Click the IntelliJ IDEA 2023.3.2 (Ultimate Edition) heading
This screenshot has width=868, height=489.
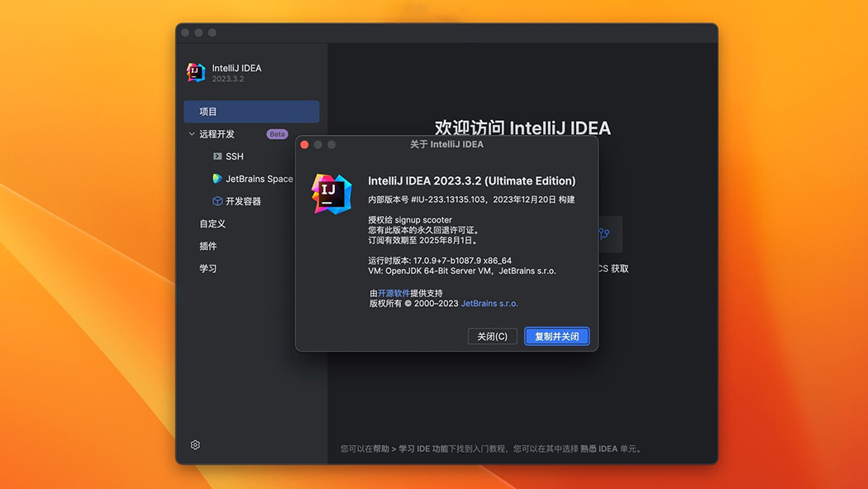coord(472,180)
